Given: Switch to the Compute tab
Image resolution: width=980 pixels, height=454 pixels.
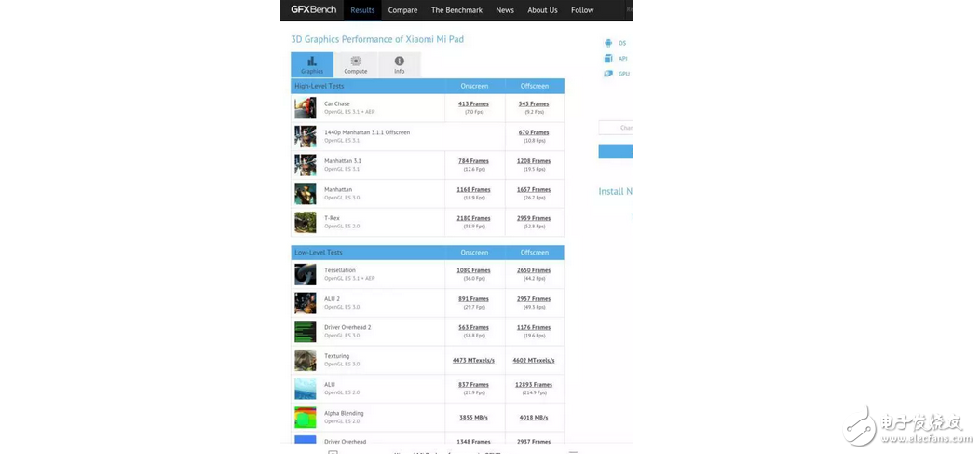Looking at the screenshot, I should 355,64.
